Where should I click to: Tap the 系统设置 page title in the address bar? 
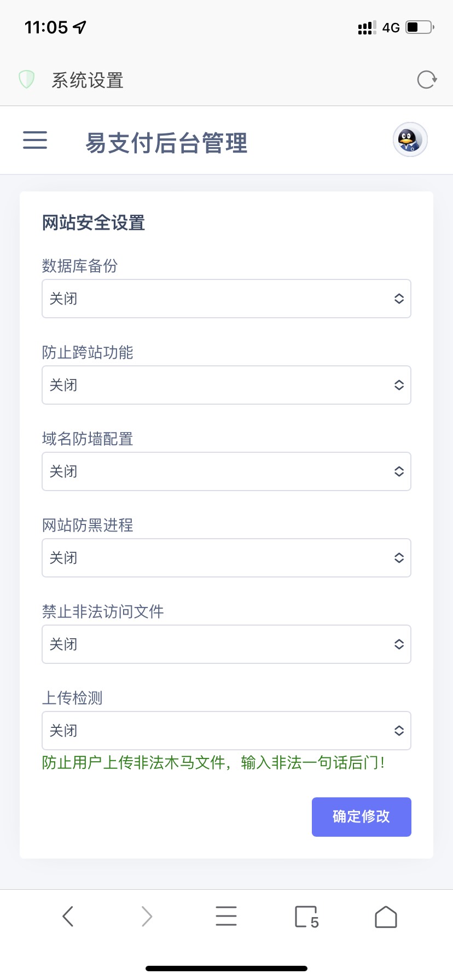[88, 80]
